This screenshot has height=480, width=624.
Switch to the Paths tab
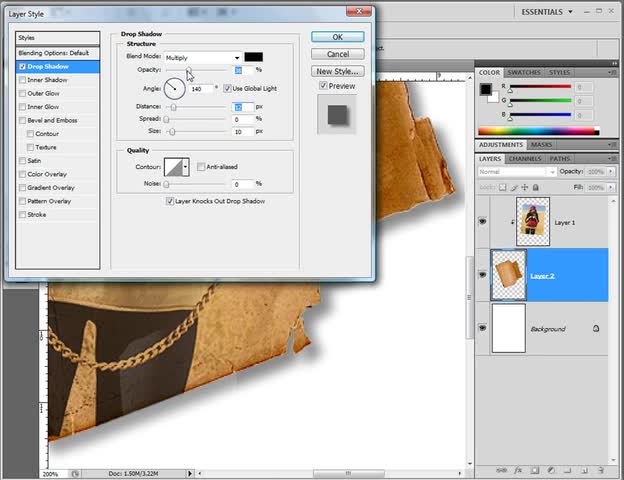(560, 158)
